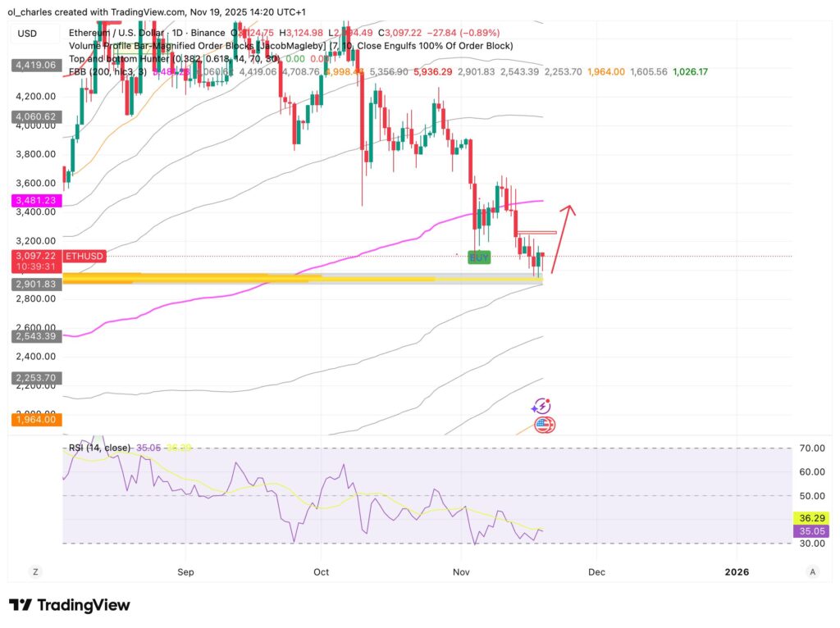Click the economic events lightning icon
Screen dimensions: 840x628
(541, 404)
